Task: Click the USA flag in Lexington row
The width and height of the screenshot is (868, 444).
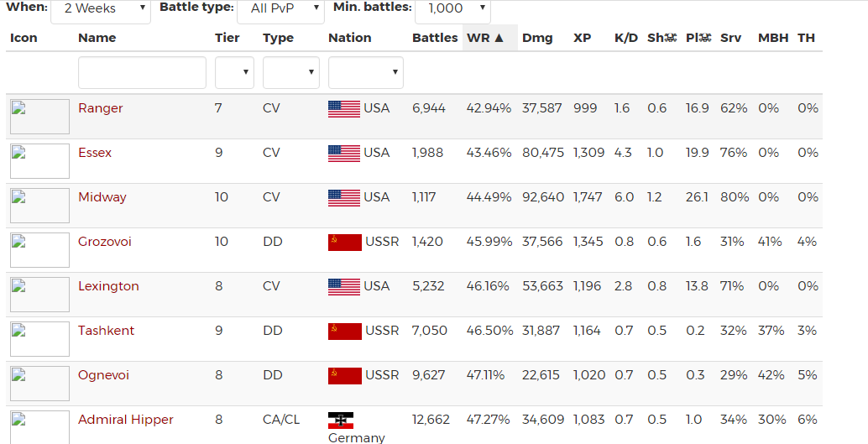Action: tap(343, 286)
